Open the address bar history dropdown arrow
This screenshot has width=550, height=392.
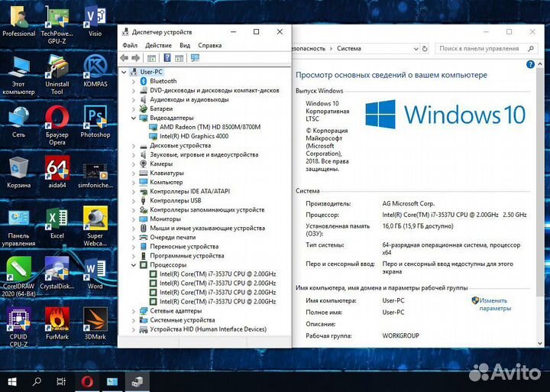(416, 49)
